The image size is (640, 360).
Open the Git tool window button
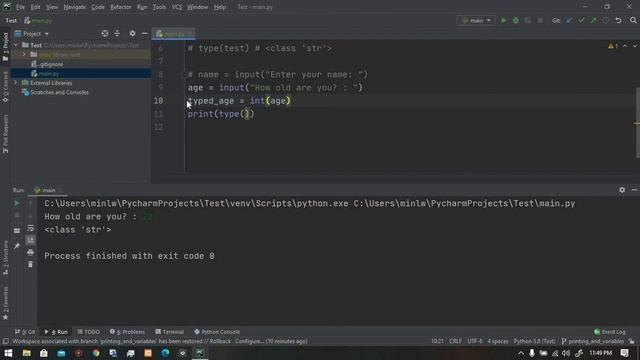(25, 332)
